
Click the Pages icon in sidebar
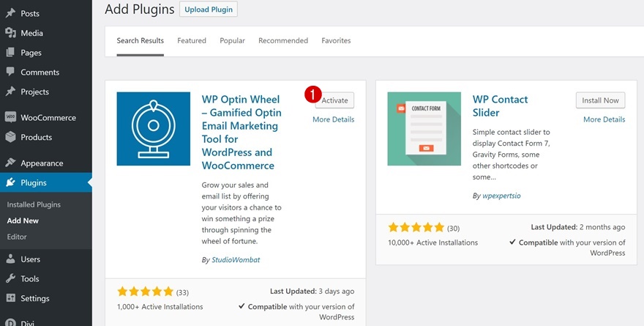point(10,53)
